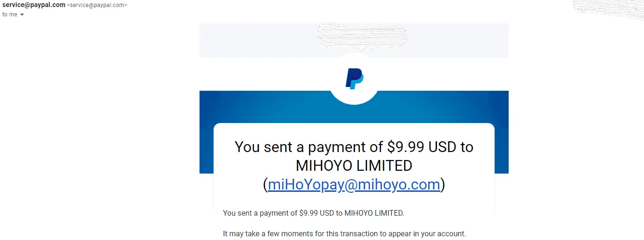Image resolution: width=644 pixels, height=240 pixels.
Task: Click MIHOYO LIMITED in the body sentence
Action: (x=373, y=213)
